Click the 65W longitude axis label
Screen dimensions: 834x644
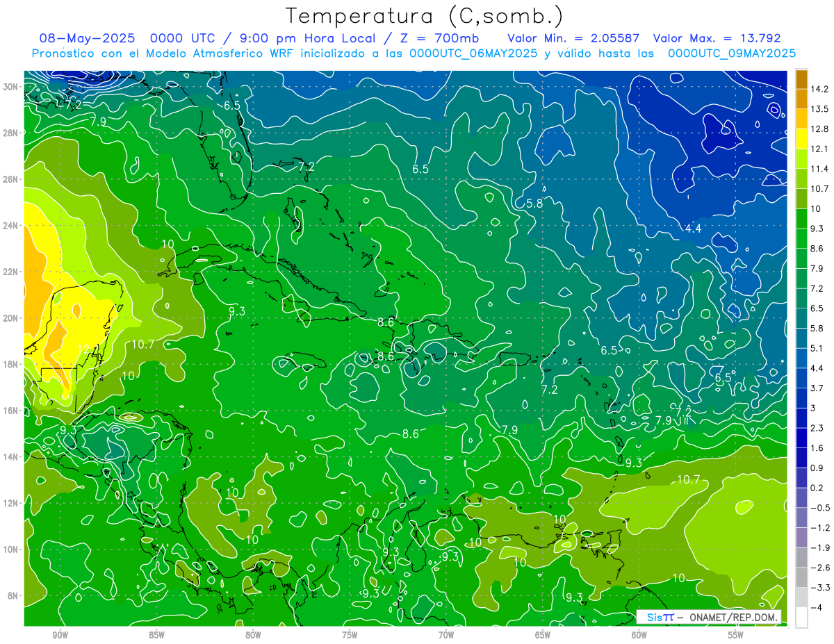543,636
